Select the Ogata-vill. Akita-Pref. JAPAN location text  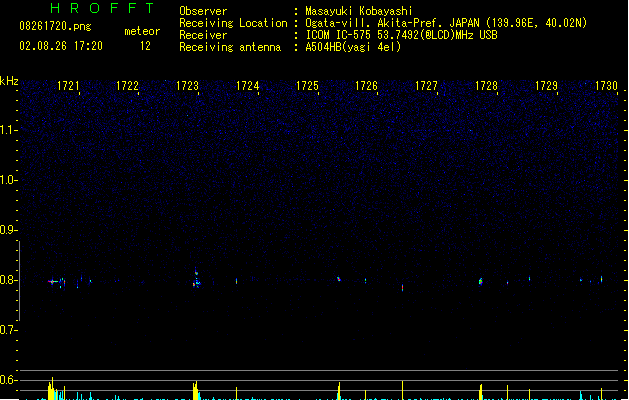coord(446,23)
